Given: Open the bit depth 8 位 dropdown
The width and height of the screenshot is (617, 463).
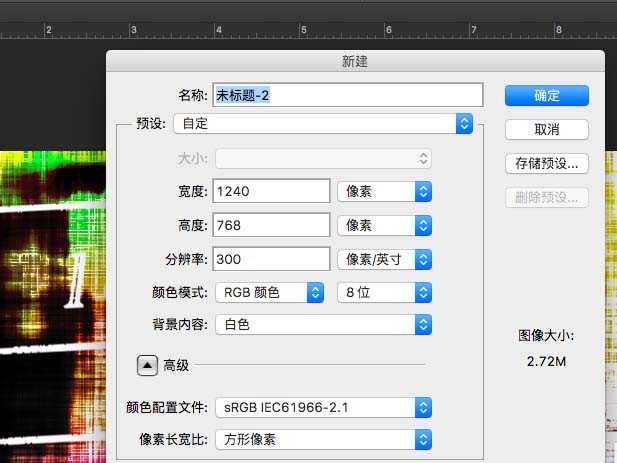Looking at the screenshot, I should coord(384,293).
